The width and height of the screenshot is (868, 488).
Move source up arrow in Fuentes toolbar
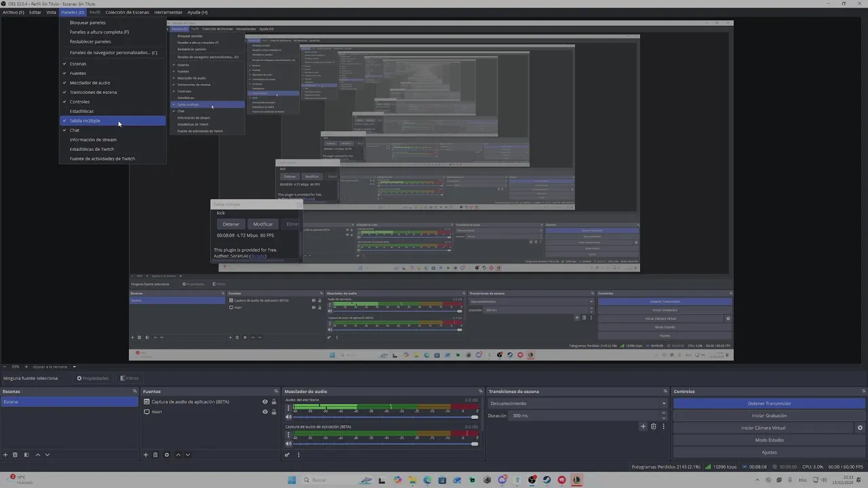pyautogui.click(x=178, y=455)
